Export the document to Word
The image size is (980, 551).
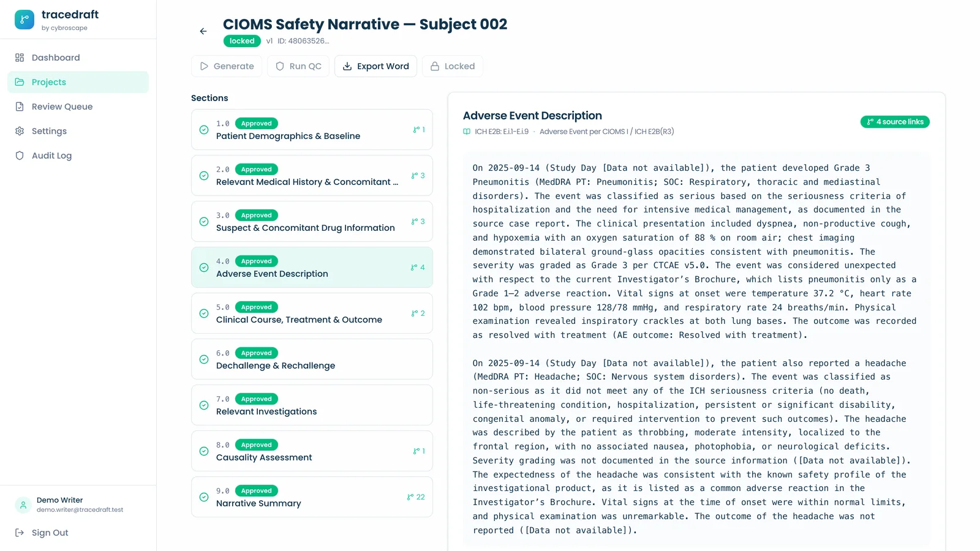pyautogui.click(x=375, y=66)
